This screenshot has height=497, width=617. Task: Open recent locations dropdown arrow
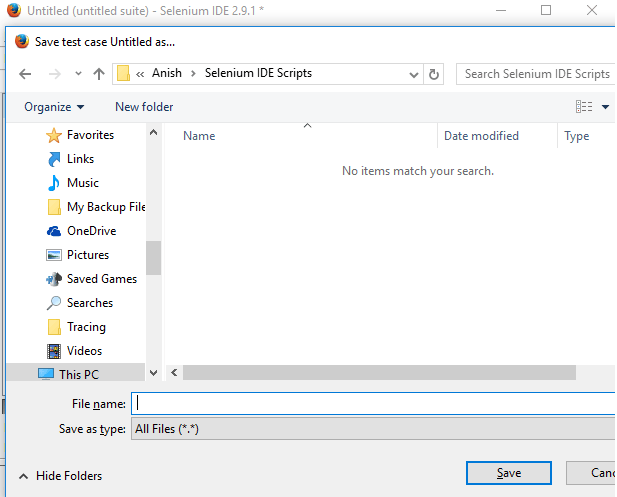78,74
